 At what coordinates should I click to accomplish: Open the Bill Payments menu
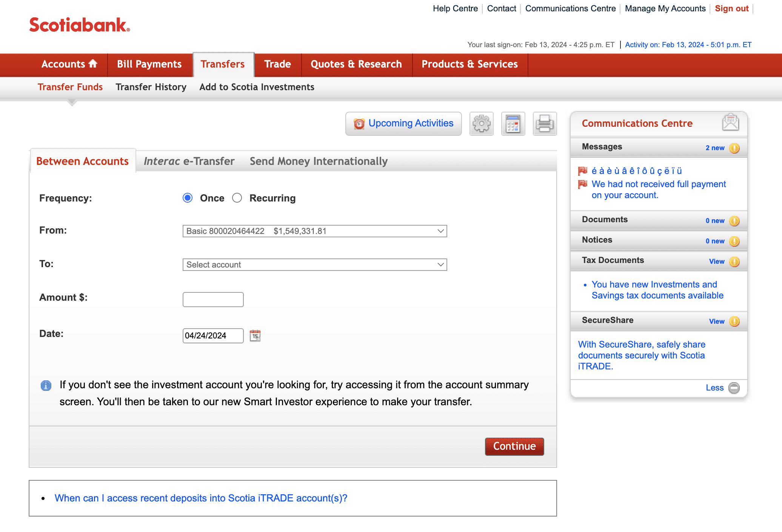[x=149, y=64]
